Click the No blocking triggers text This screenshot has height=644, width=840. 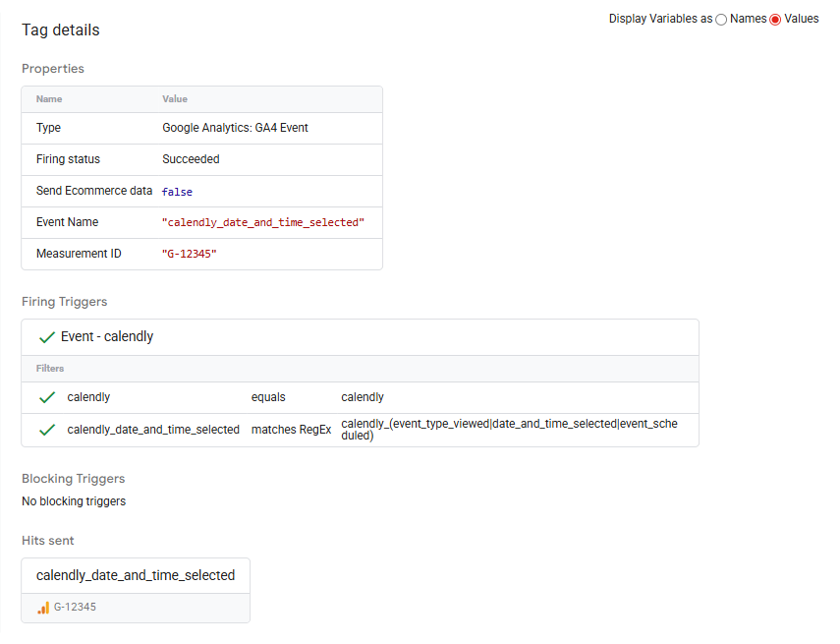click(x=74, y=501)
